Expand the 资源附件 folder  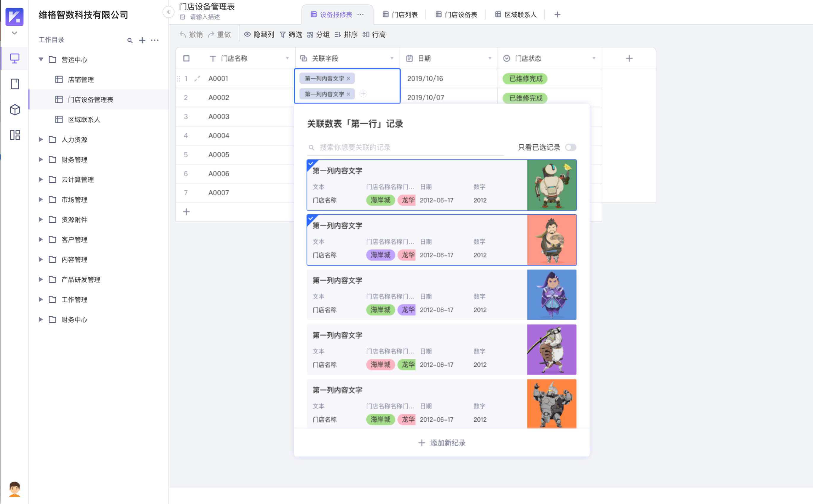click(x=41, y=219)
